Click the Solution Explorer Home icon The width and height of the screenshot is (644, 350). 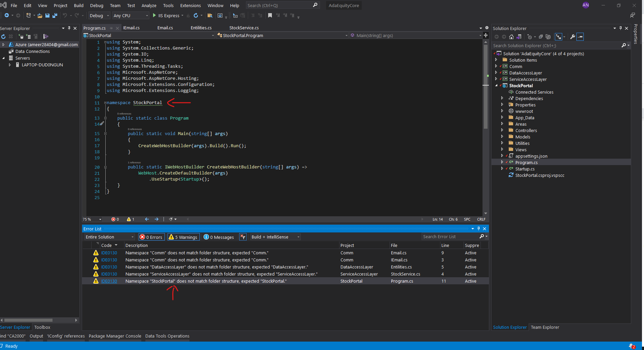(511, 37)
